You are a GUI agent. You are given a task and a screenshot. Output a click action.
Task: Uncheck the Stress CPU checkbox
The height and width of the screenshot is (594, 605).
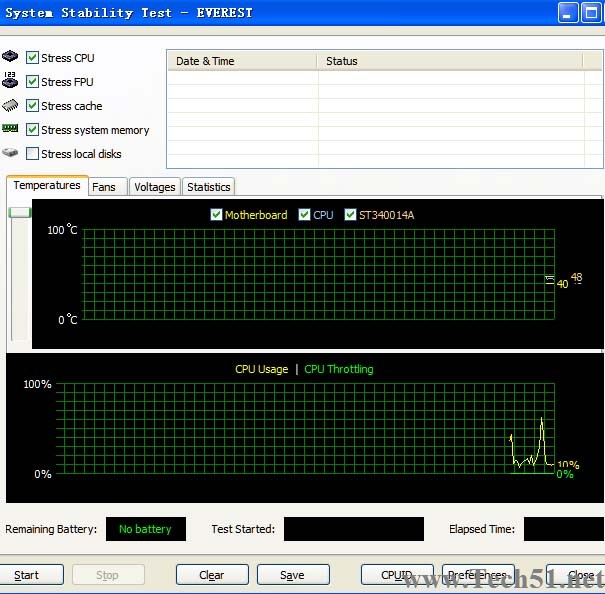pos(33,58)
